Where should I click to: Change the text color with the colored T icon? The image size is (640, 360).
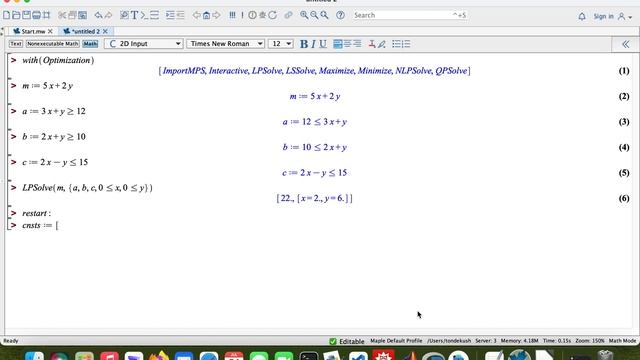(371, 44)
